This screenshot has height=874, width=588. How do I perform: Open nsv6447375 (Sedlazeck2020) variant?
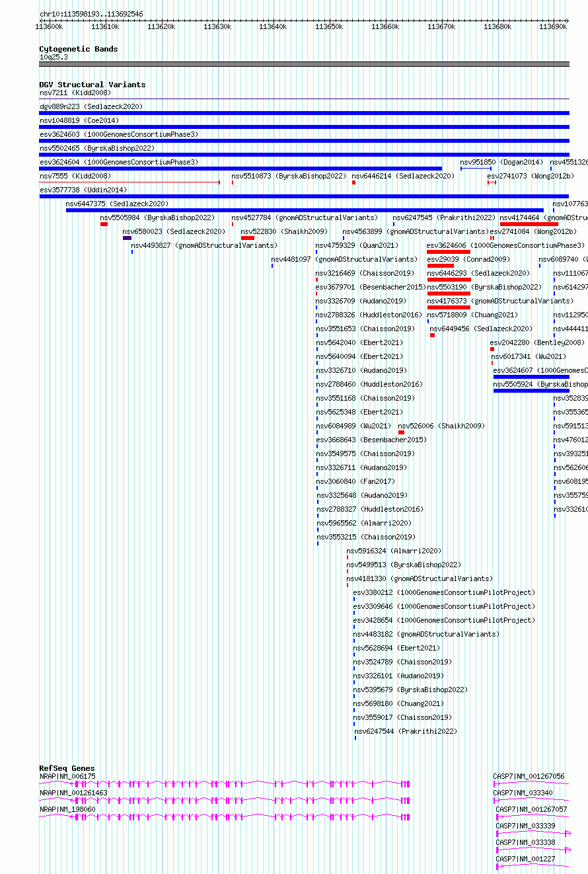tap(118, 204)
